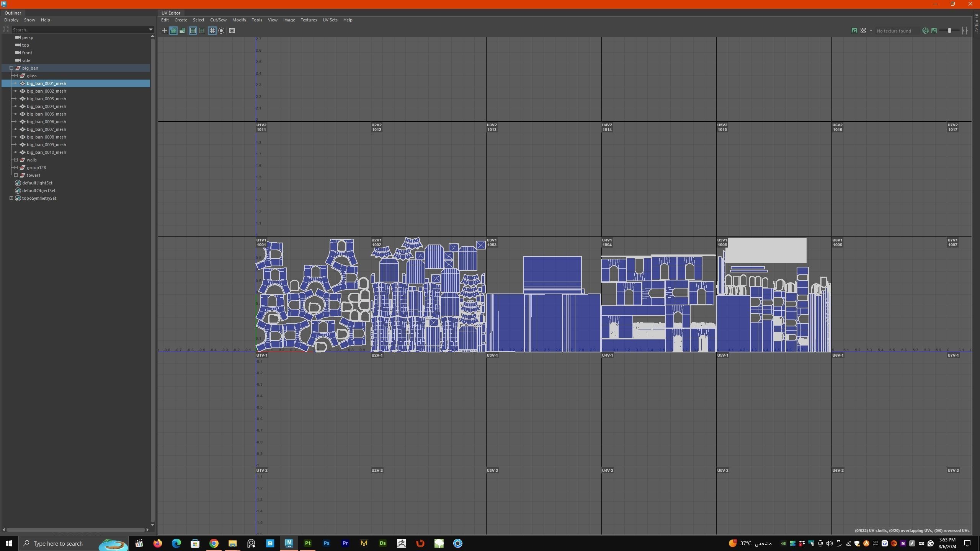Click the RGB channels icon
The height and width of the screenshot is (551, 980).
tap(925, 31)
